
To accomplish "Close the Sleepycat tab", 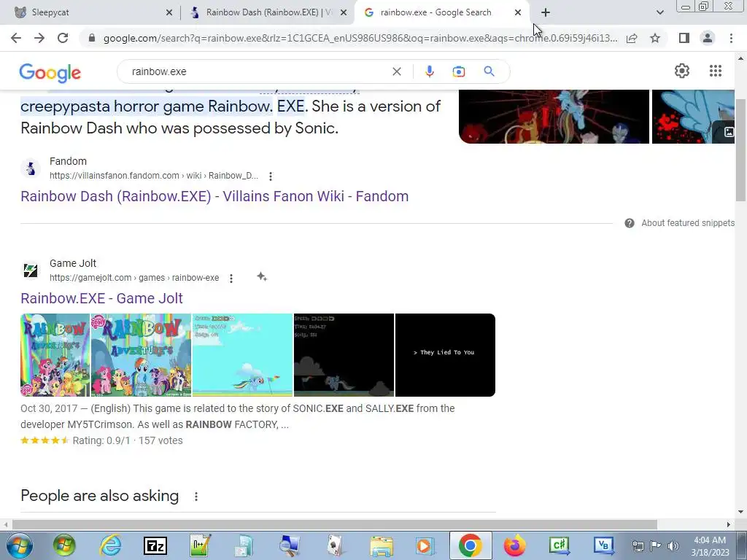I will 169,13.
